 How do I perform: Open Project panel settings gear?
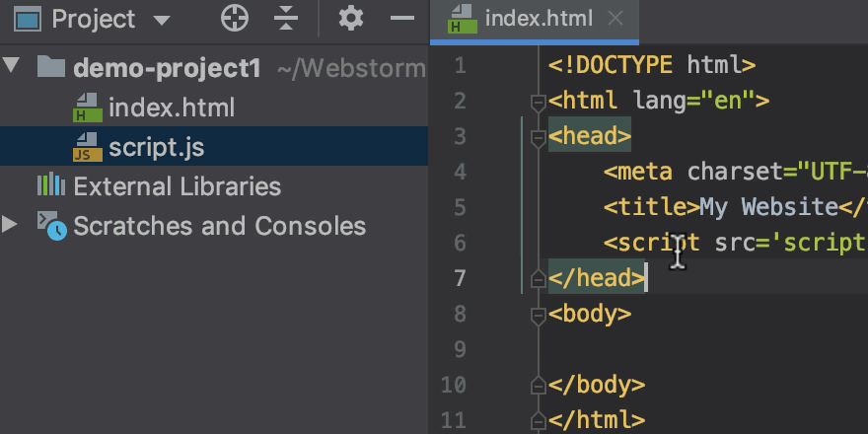click(351, 19)
